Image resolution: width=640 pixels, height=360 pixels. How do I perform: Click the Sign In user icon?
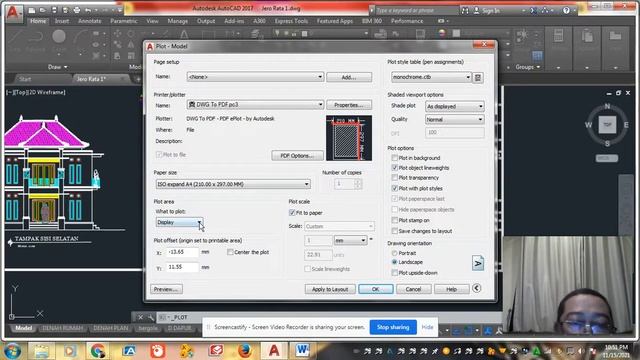tap(477, 11)
